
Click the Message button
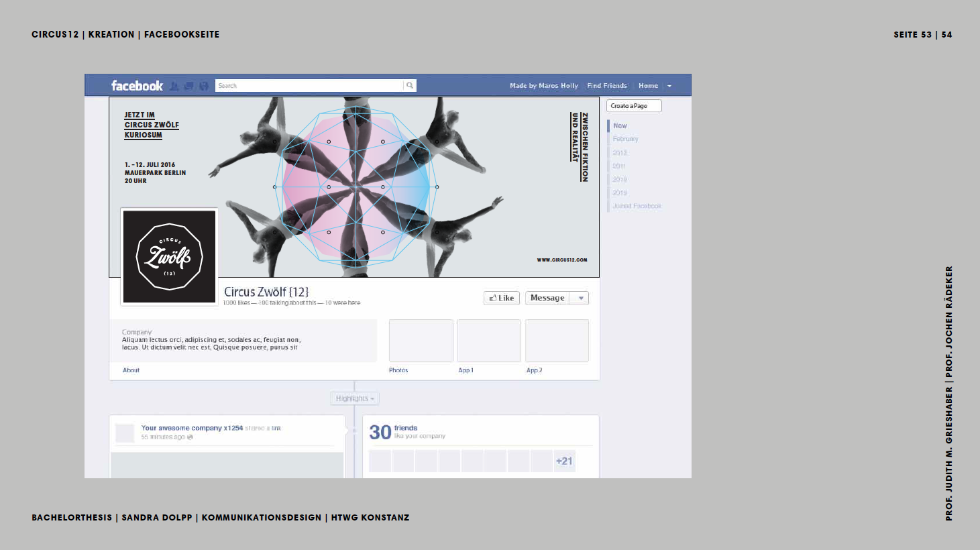(548, 298)
